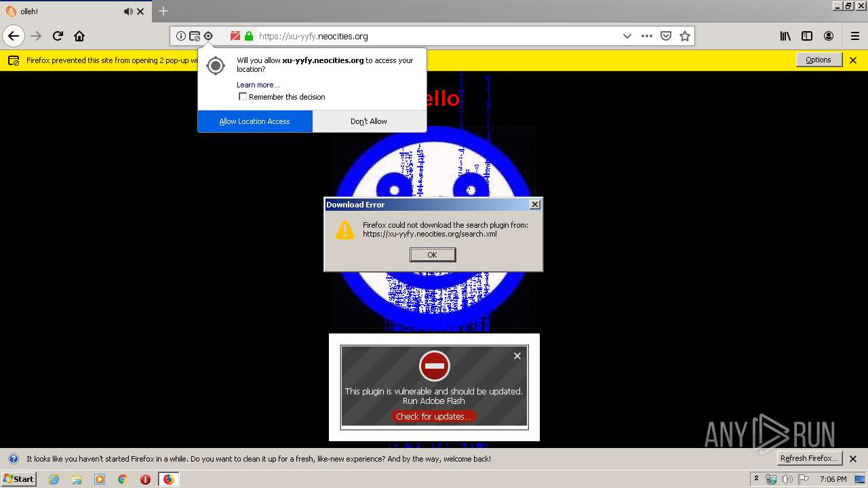The image size is (868, 488).
Task: Select the olleh! tab
Action: click(75, 12)
